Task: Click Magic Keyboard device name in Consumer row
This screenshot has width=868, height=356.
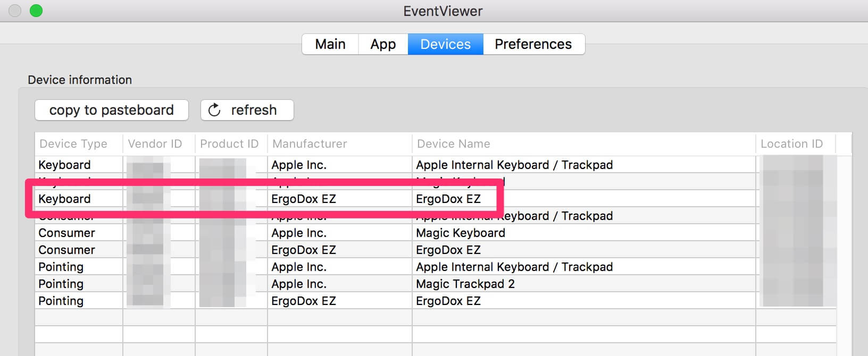Action: click(461, 233)
